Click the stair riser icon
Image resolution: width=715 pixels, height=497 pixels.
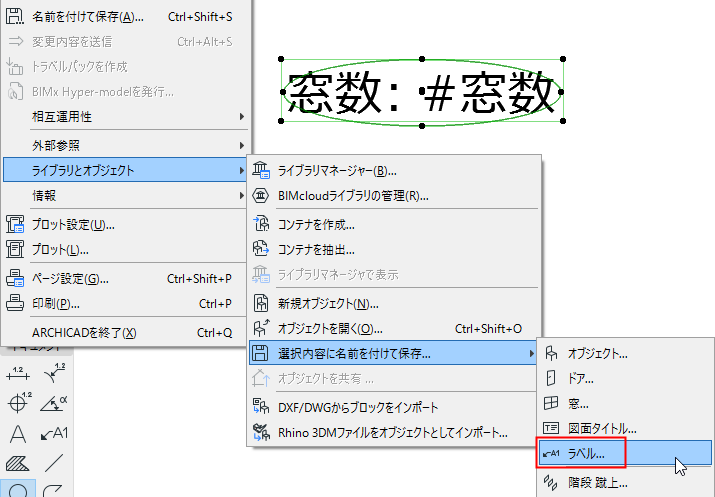551,482
